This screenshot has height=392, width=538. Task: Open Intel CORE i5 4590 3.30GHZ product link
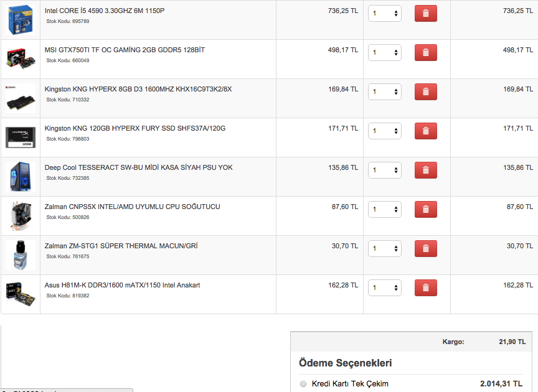[105, 11]
